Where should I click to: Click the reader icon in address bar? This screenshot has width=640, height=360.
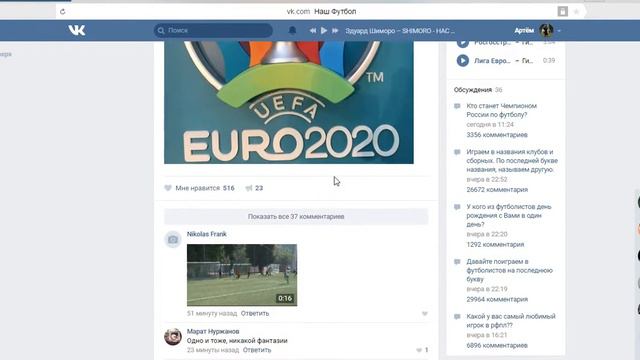[x=562, y=11]
